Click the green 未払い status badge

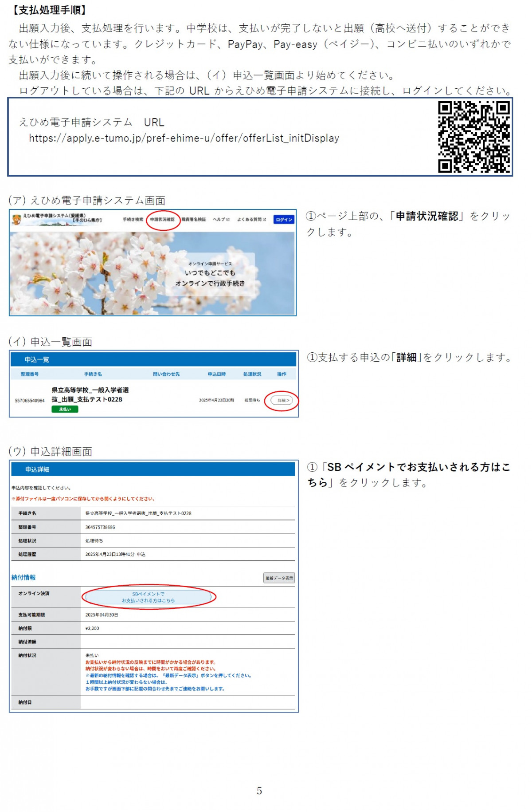click(65, 410)
